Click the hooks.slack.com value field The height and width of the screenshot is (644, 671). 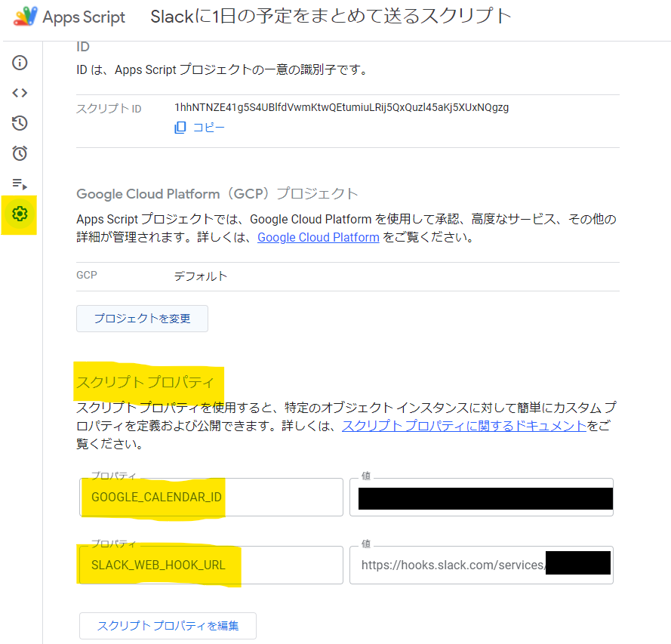(482, 565)
